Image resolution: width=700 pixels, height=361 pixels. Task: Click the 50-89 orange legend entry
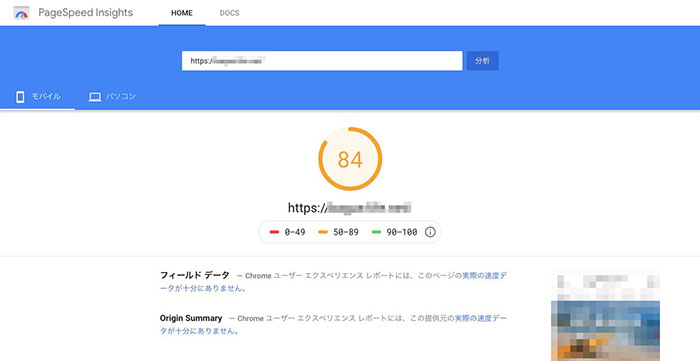coord(338,232)
